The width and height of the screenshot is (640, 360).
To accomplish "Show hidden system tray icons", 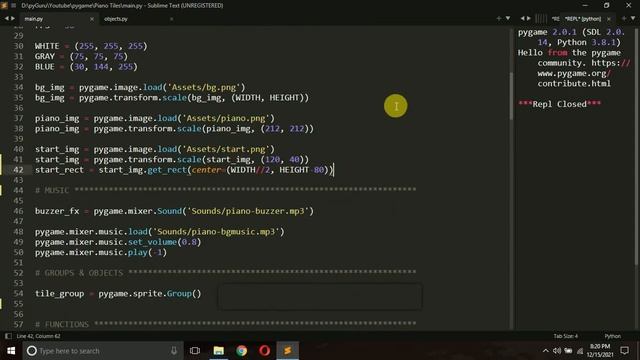I will point(546,351).
